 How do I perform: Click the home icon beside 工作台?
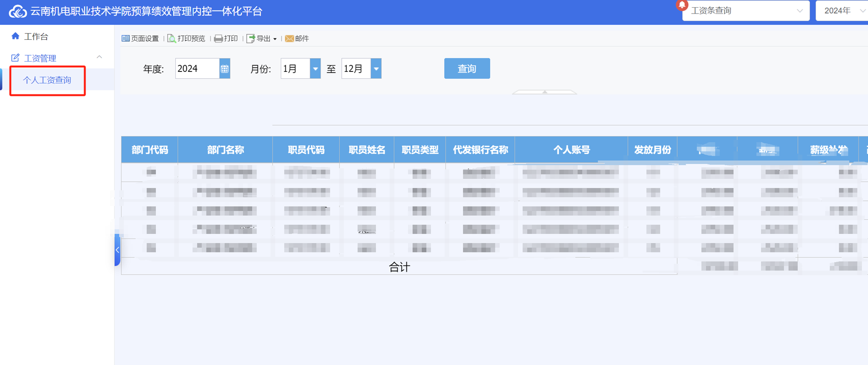(15, 36)
